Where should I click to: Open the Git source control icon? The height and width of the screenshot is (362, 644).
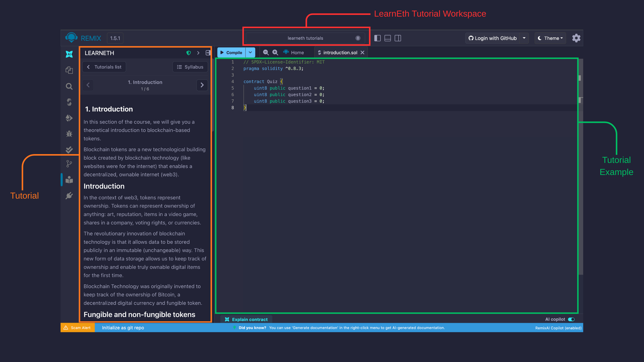[x=69, y=164]
